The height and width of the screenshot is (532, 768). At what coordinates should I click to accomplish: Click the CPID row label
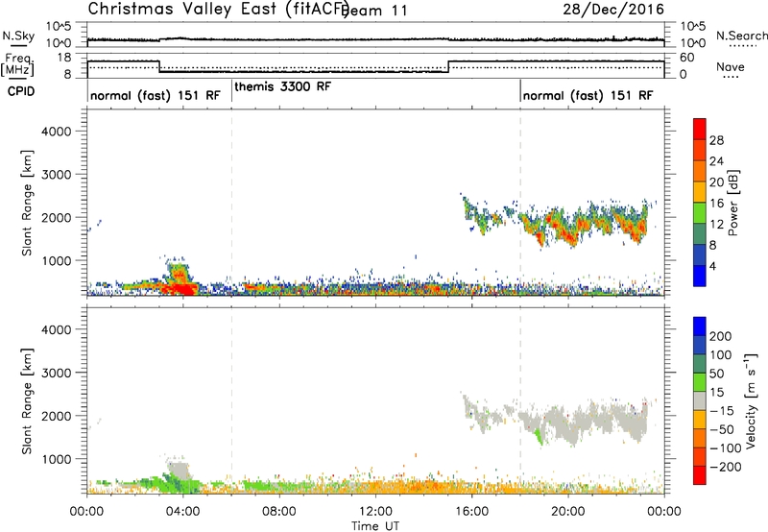click(x=21, y=91)
